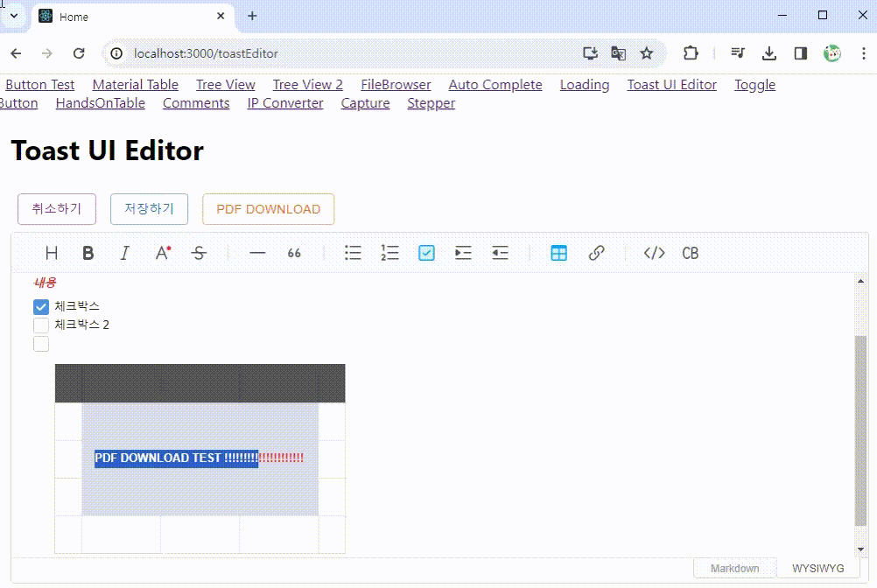
Task: Open the Material Table link
Action: coord(136,85)
